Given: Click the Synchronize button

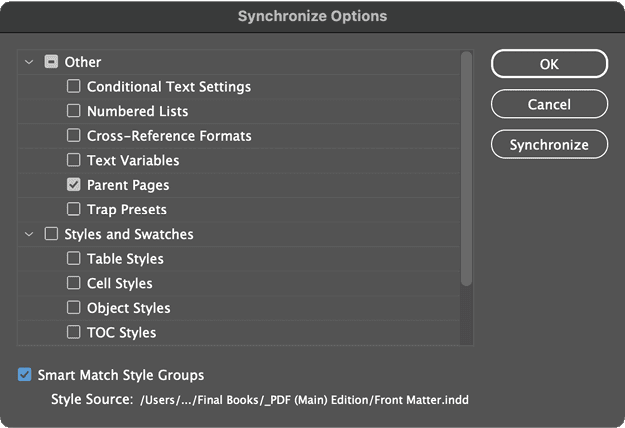Looking at the screenshot, I should (549, 145).
